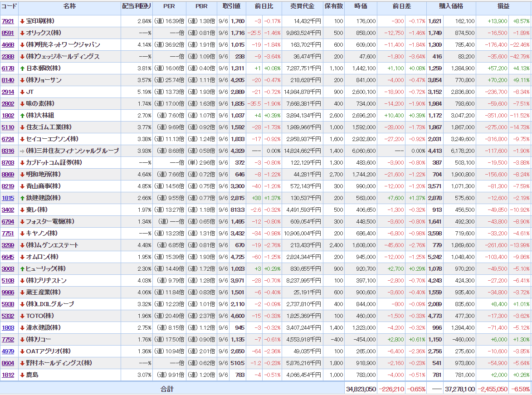The width and height of the screenshot is (532, 395).
Task: Click the red down arrow beside キヤノン(株)
Action: (22, 234)
